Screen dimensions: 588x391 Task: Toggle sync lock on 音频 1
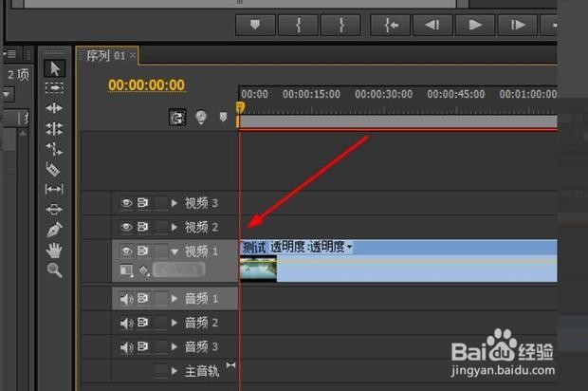(142, 298)
